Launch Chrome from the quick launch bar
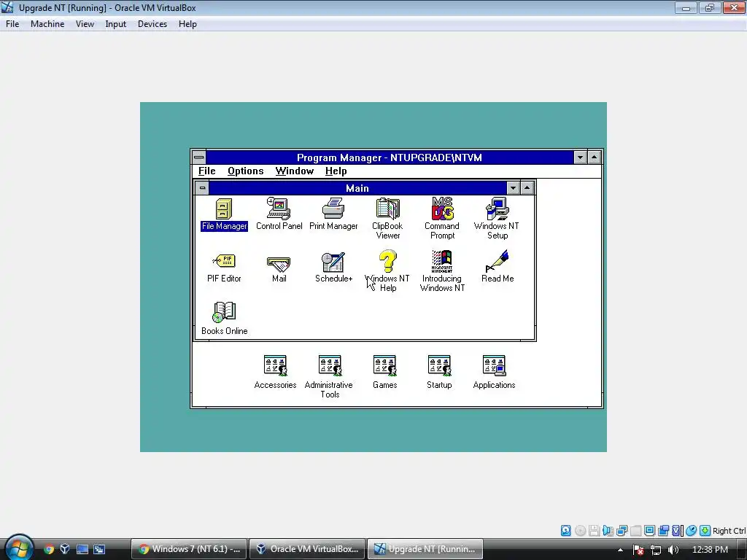Screen dimensions: 747x560 pyautogui.click(x=49, y=549)
